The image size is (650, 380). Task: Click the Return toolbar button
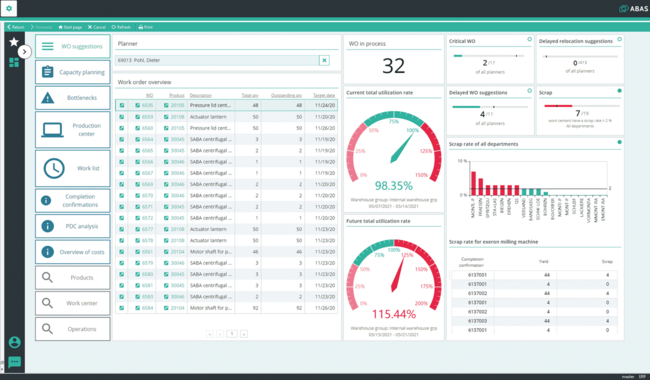16,27
